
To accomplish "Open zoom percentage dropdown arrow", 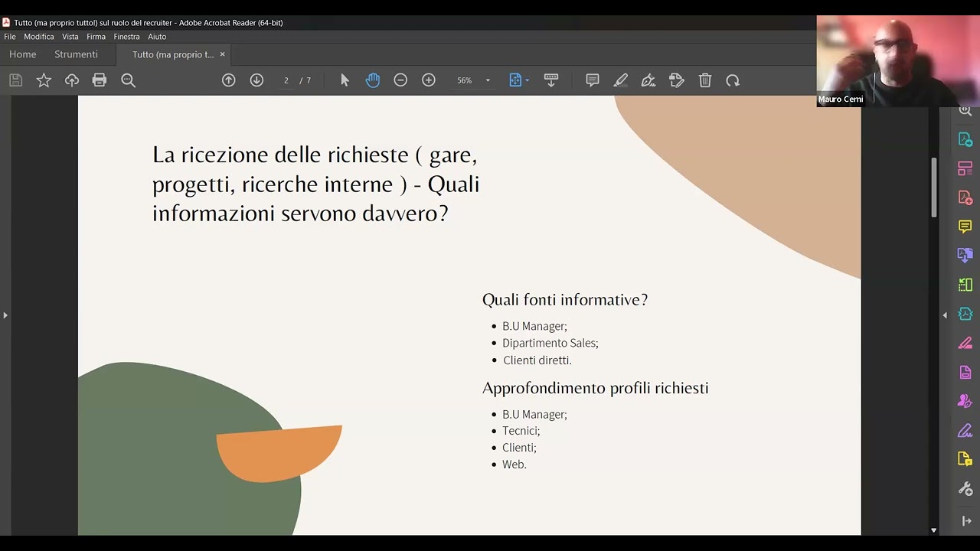I will point(488,80).
